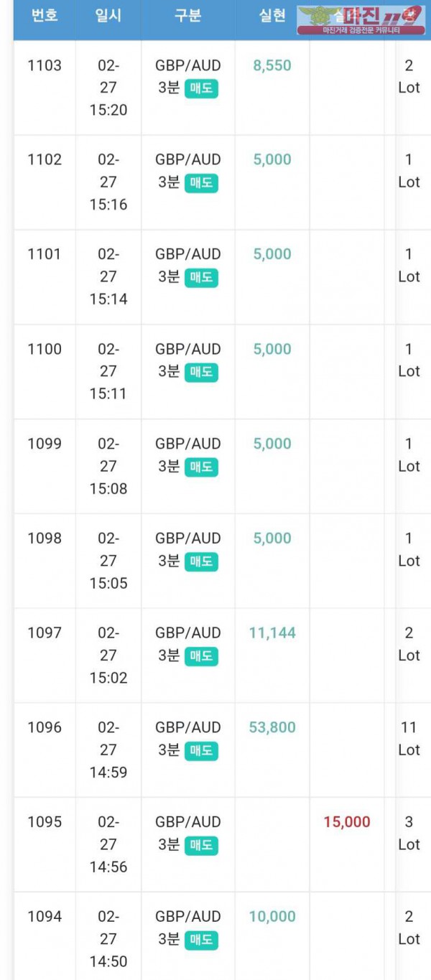Click the 매도 badge in row 1095
This screenshot has width=431, height=980.
pos(201,845)
